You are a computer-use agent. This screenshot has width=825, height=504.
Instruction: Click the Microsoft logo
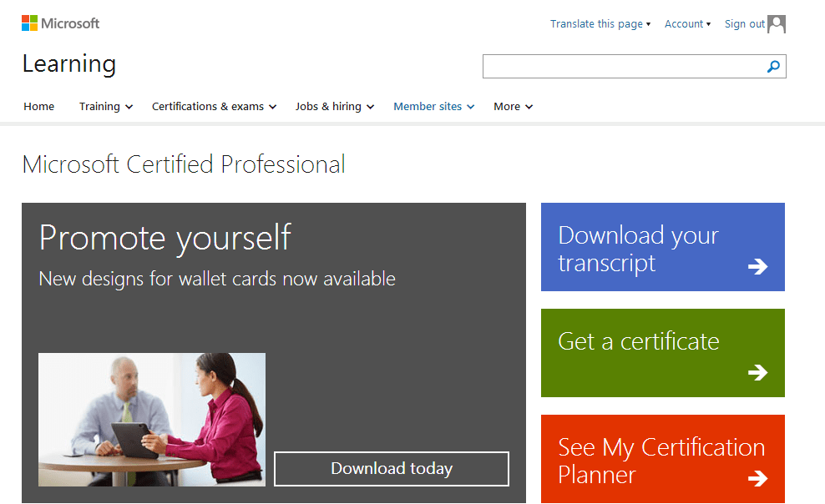coord(60,23)
